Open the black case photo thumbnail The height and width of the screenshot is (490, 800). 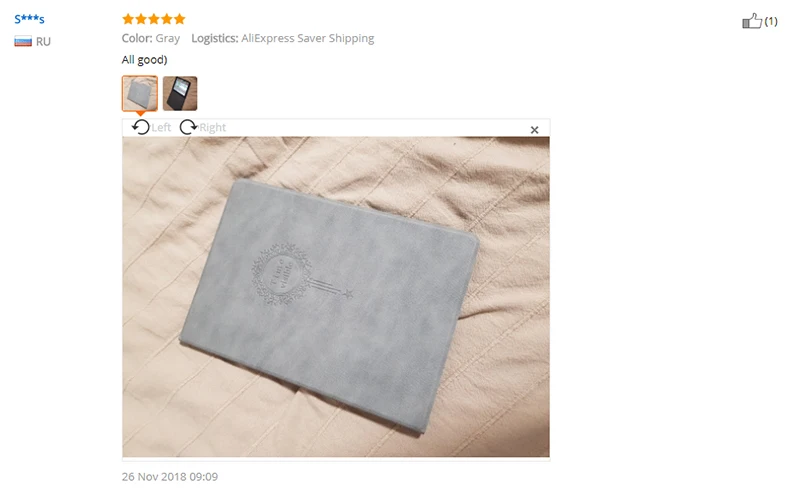180,93
